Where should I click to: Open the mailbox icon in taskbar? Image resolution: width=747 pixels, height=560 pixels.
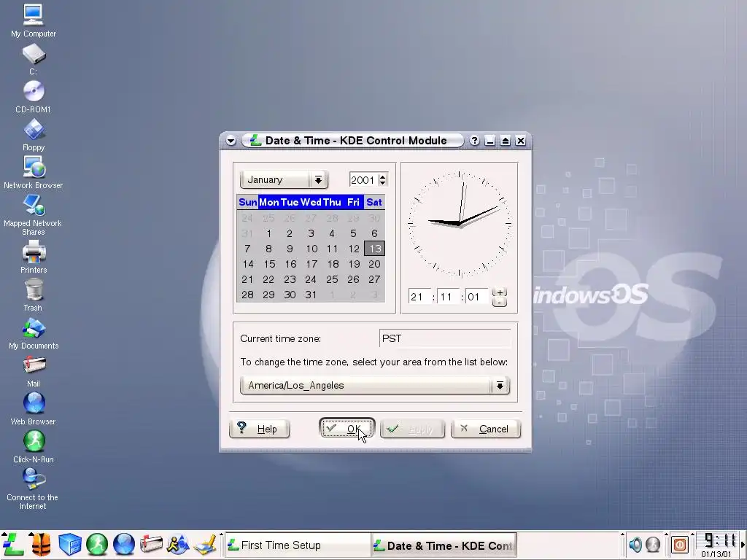pyautogui.click(x=151, y=545)
